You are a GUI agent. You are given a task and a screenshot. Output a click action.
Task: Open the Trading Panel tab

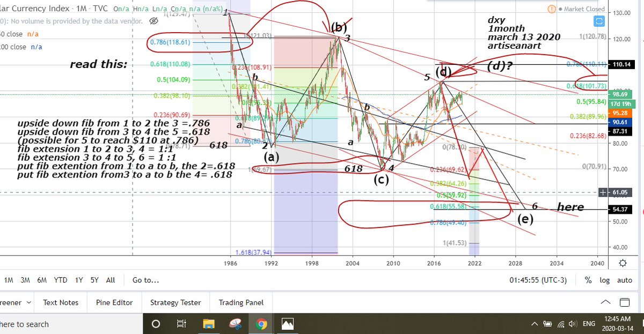pyautogui.click(x=241, y=302)
